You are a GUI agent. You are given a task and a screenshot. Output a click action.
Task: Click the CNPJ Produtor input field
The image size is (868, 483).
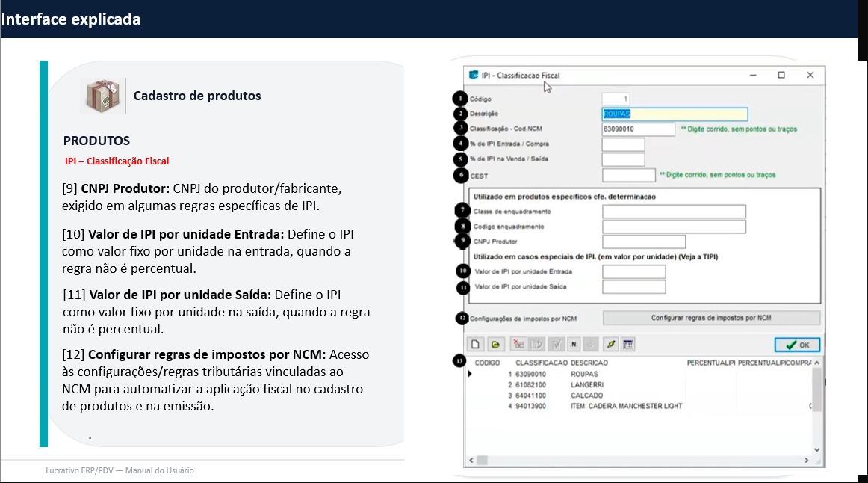(643, 241)
